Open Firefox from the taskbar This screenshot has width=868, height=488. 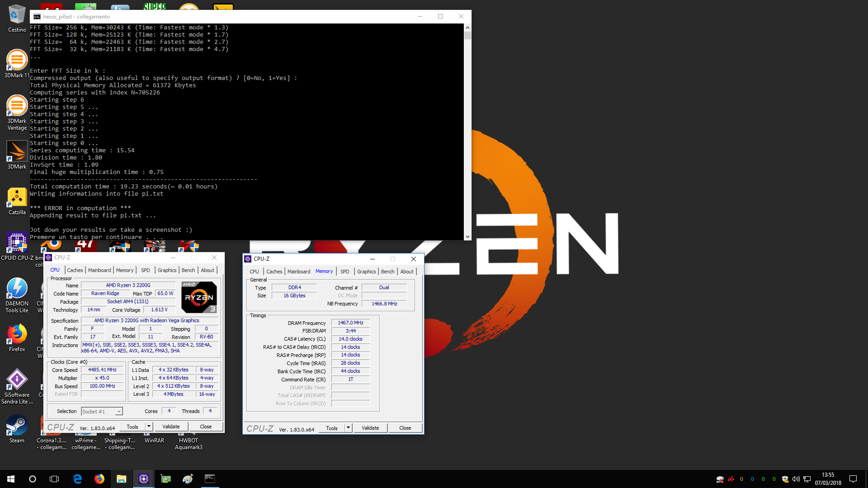click(x=99, y=479)
